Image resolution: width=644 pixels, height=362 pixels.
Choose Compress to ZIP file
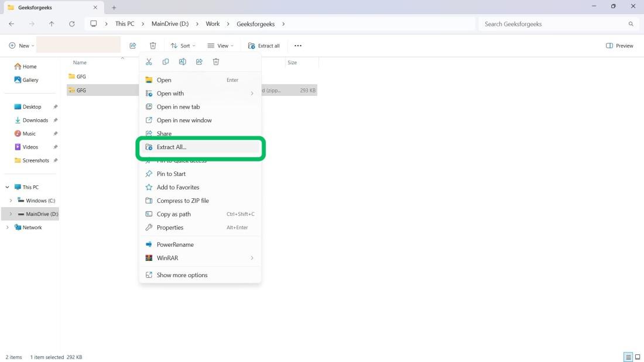pyautogui.click(x=200, y=201)
